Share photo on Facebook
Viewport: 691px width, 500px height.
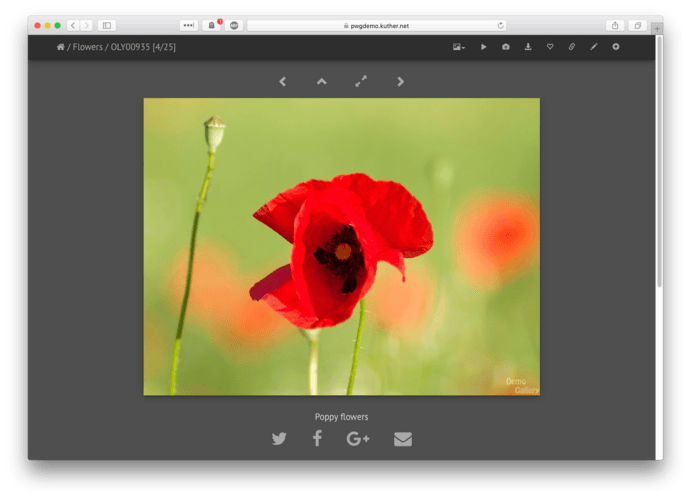click(317, 438)
